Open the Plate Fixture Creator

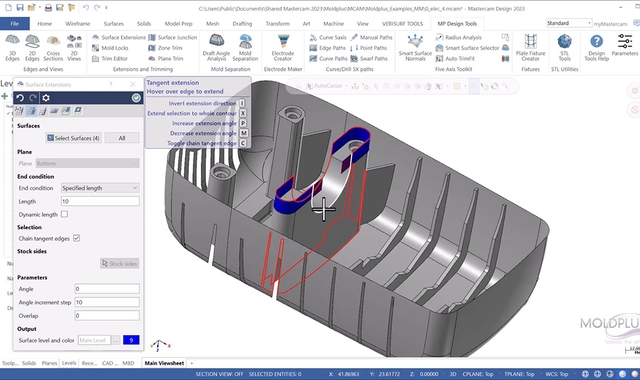click(x=530, y=48)
